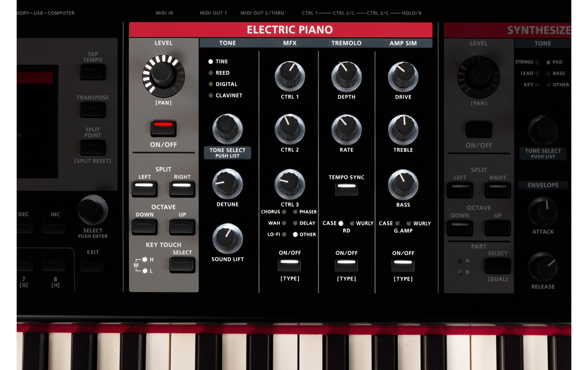
Task: Toggle the AMP SIM ON/OFF button
Action: (x=403, y=266)
